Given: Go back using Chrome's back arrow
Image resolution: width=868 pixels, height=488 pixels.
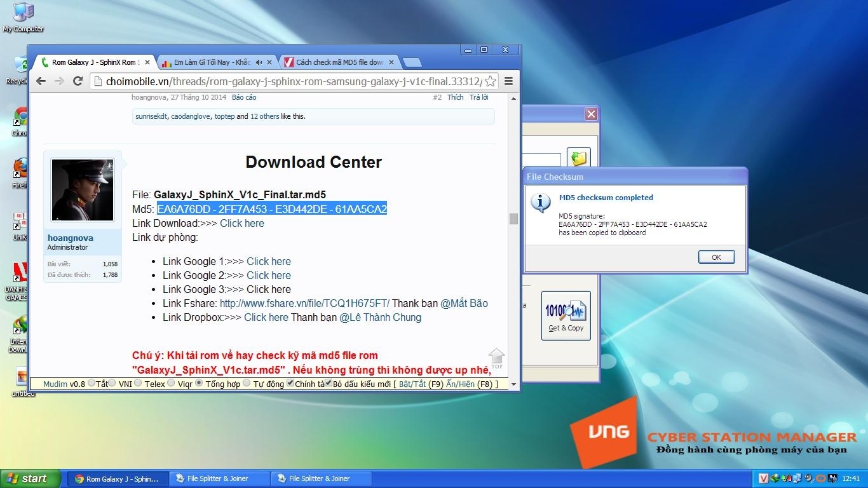Looking at the screenshot, I should [x=41, y=81].
